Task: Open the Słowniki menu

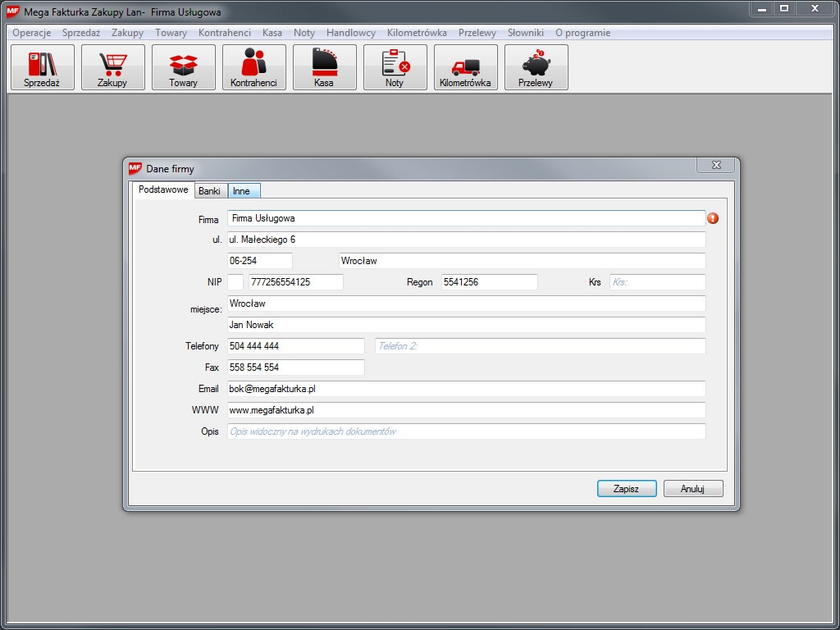Action: tap(526, 33)
